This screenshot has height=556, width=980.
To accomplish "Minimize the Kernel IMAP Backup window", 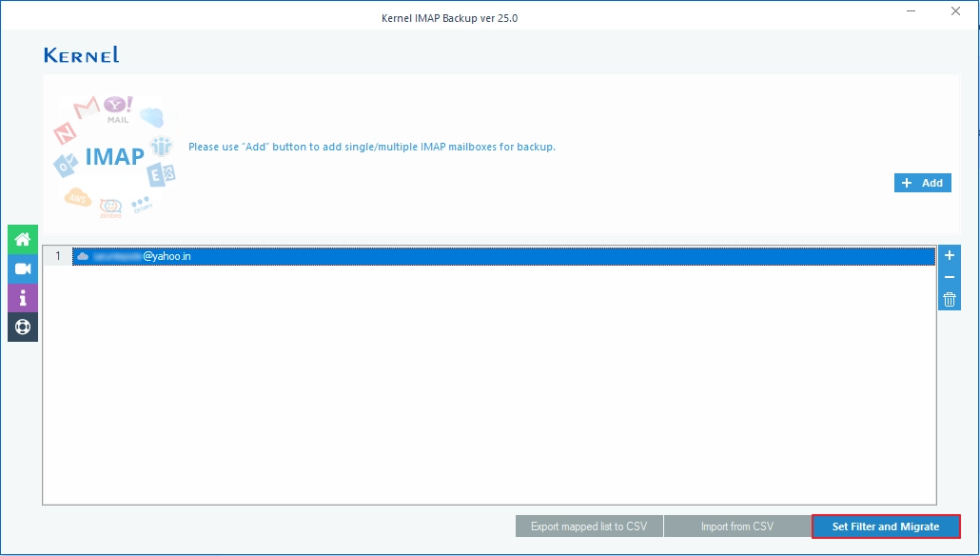I will coord(911,11).
